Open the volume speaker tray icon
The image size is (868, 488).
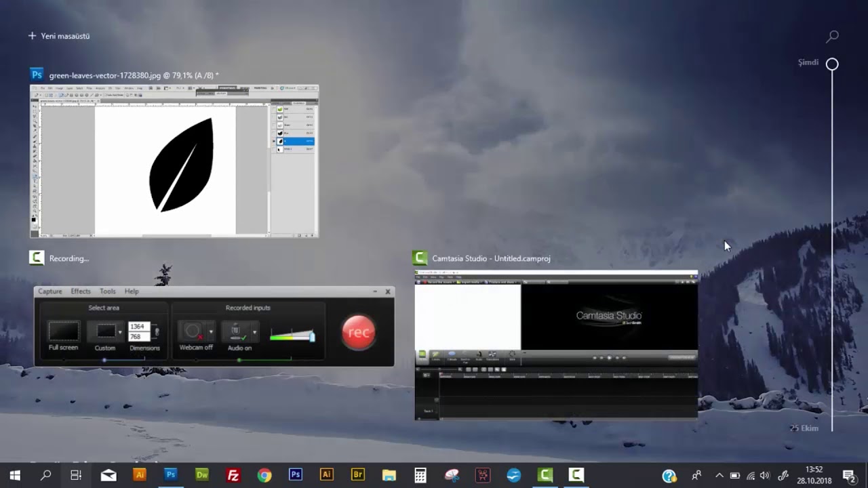point(766,476)
